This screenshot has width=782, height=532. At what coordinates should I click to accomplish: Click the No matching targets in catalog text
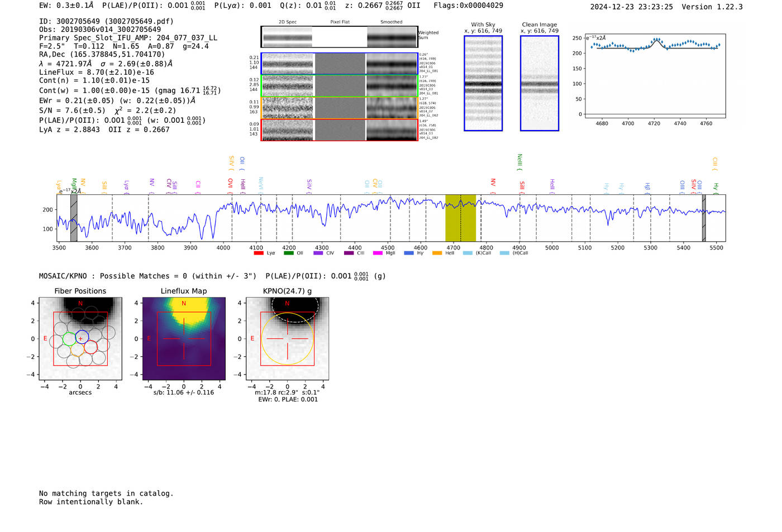(x=106, y=493)
